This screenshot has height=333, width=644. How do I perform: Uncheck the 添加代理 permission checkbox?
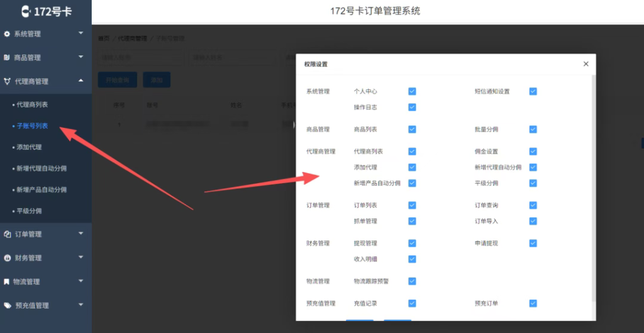(x=413, y=167)
